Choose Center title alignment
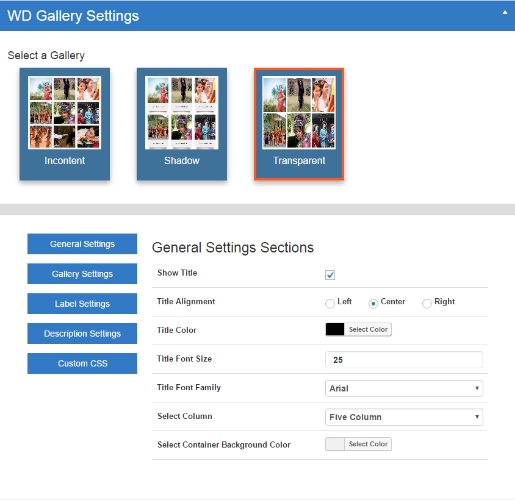Screen dimensions: 515x500 tap(373, 304)
